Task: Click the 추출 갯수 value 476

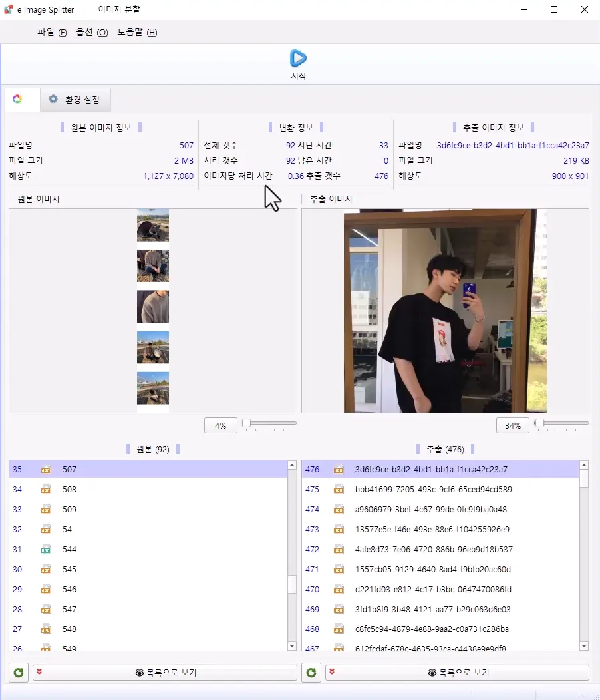Action: [x=381, y=176]
